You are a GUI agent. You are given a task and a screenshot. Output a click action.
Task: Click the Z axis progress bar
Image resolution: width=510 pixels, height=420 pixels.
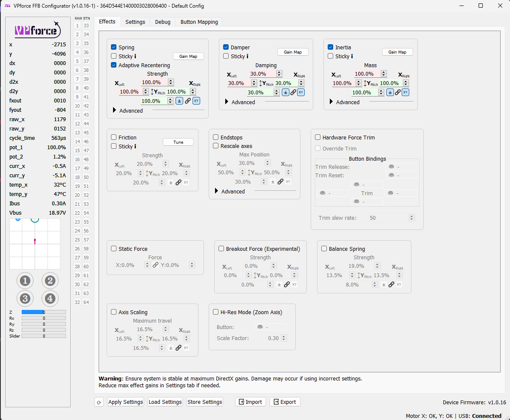44,312
